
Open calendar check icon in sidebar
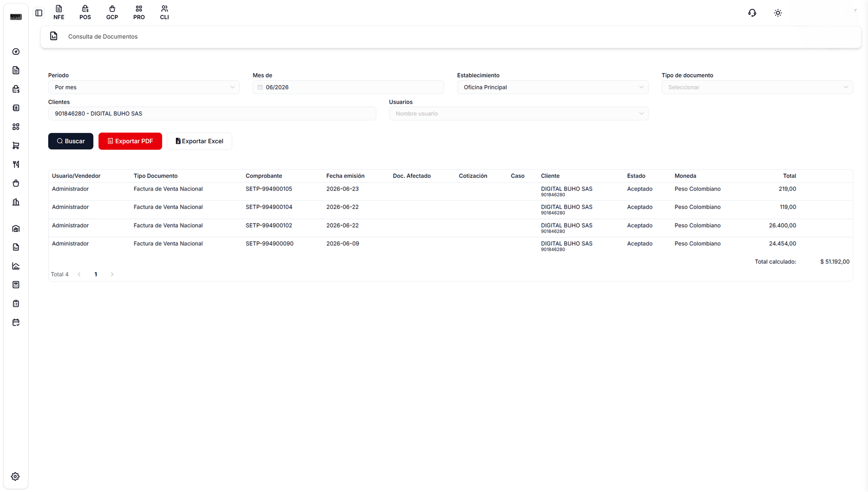[x=16, y=322]
